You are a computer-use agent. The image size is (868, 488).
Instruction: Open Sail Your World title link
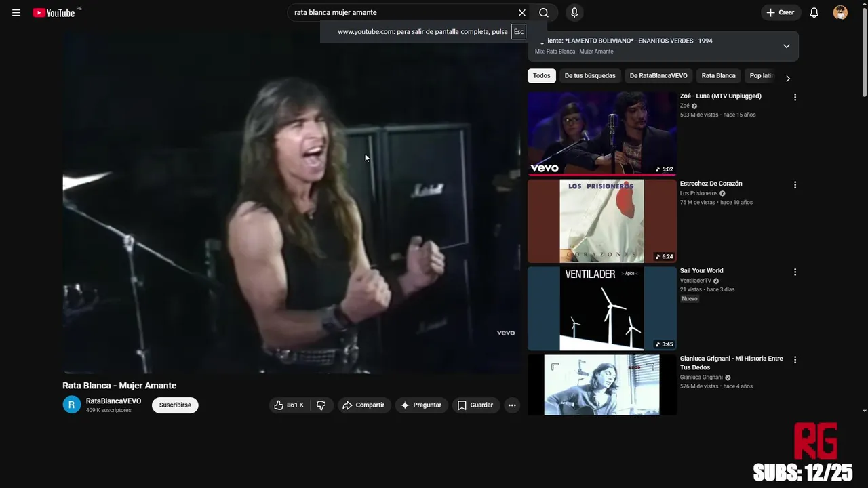click(x=702, y=271)
